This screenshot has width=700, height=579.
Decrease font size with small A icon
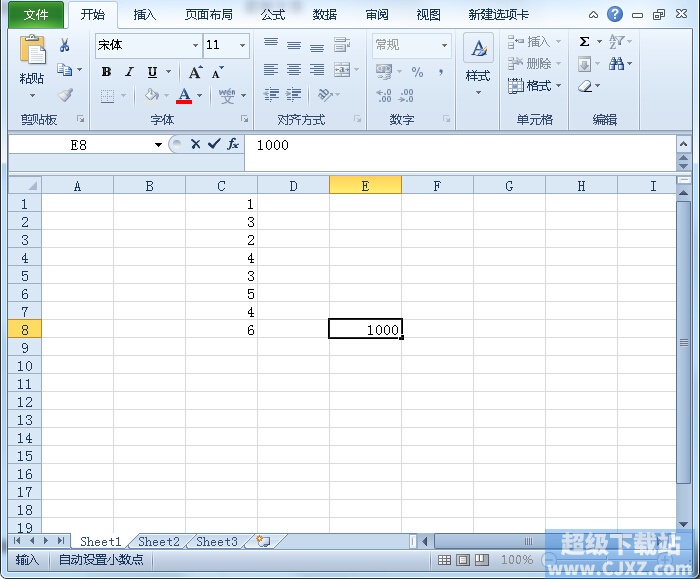(x=217, y=72)
